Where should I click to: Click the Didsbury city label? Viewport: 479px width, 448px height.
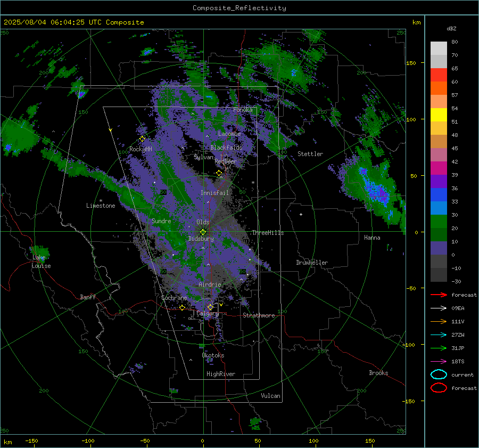pyautogui.click(x=201, y=239)
